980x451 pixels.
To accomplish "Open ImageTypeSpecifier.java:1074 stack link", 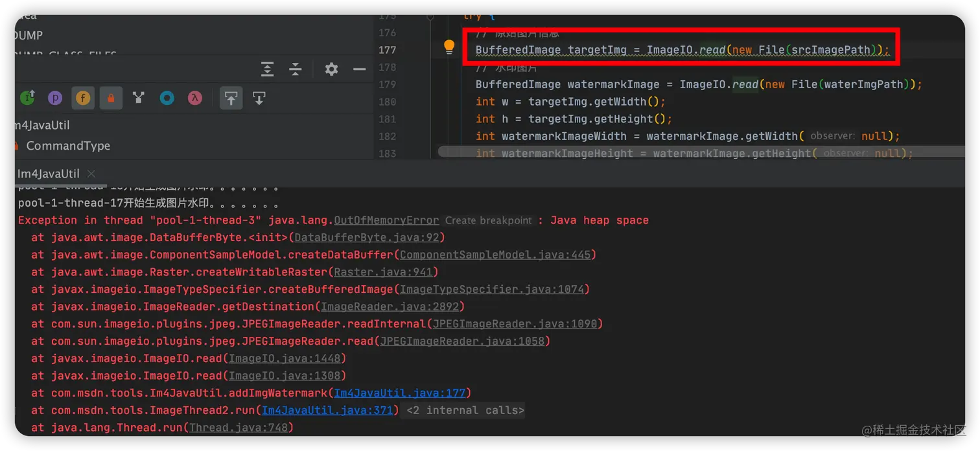I will pyautogui.click(x=492, y=289).
